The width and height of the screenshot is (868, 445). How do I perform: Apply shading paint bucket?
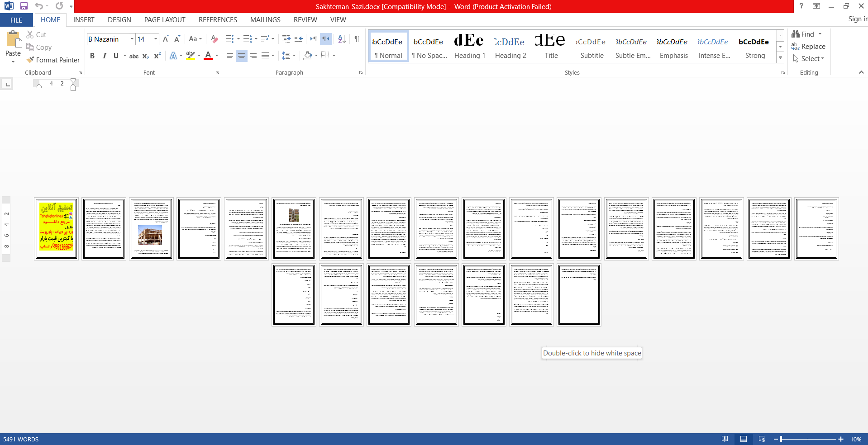click(308, 56)
